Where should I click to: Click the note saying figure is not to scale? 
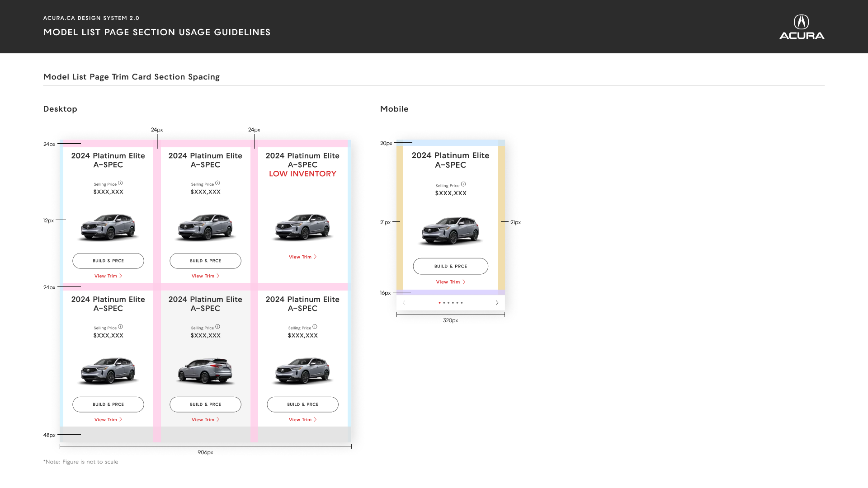coord(81,462)
